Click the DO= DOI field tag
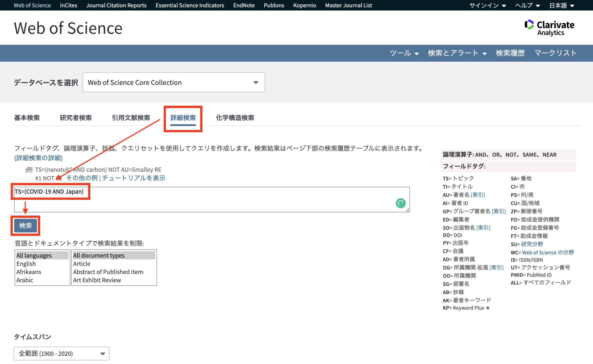593x364 pixels. point(452,235)
